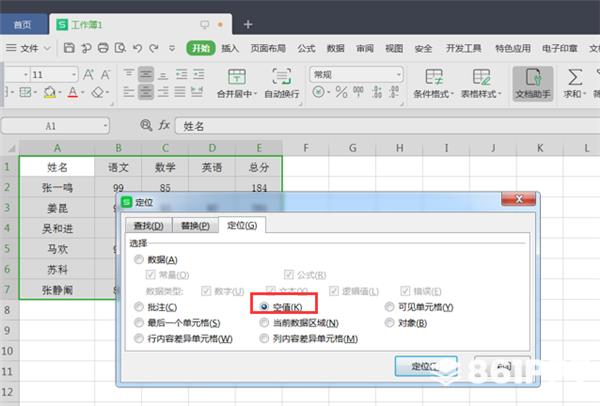Select the 行内容差异单元格(W) radio option
Screen dimensions: 600x406
139,339
